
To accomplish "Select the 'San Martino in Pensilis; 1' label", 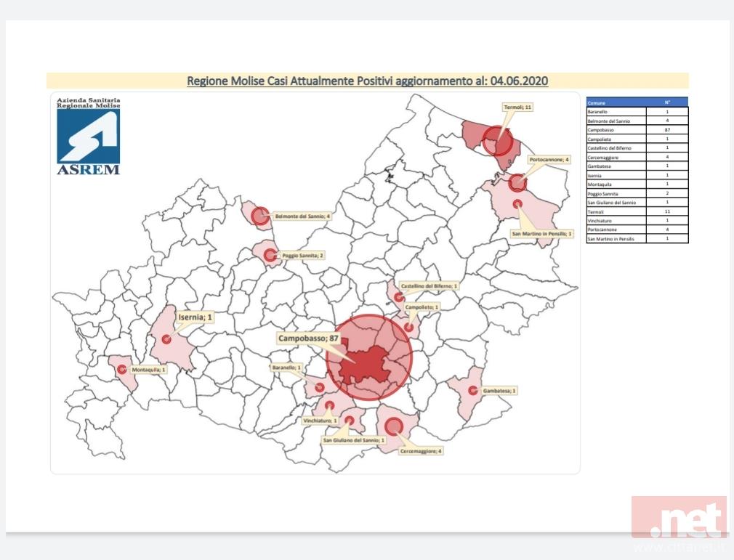I will coord(542,234).
